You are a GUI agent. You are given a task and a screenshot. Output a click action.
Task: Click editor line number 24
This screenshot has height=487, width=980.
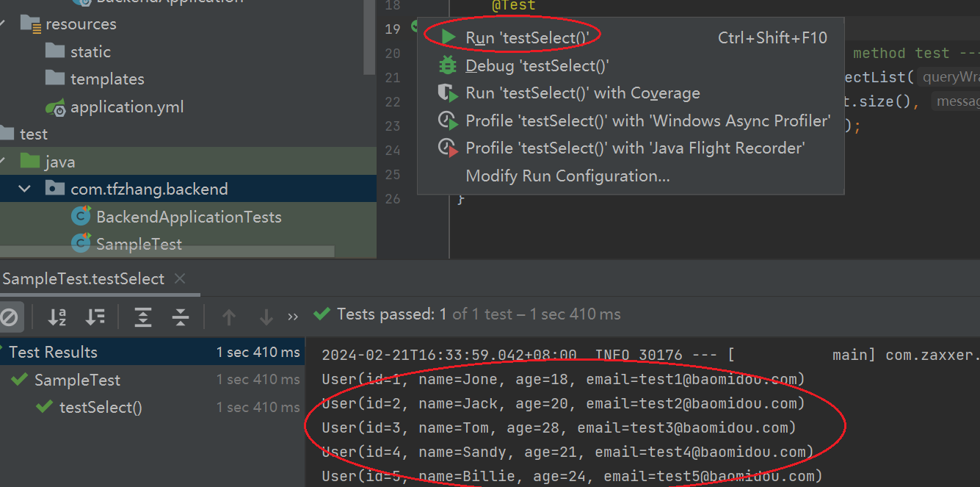(393, 150)
